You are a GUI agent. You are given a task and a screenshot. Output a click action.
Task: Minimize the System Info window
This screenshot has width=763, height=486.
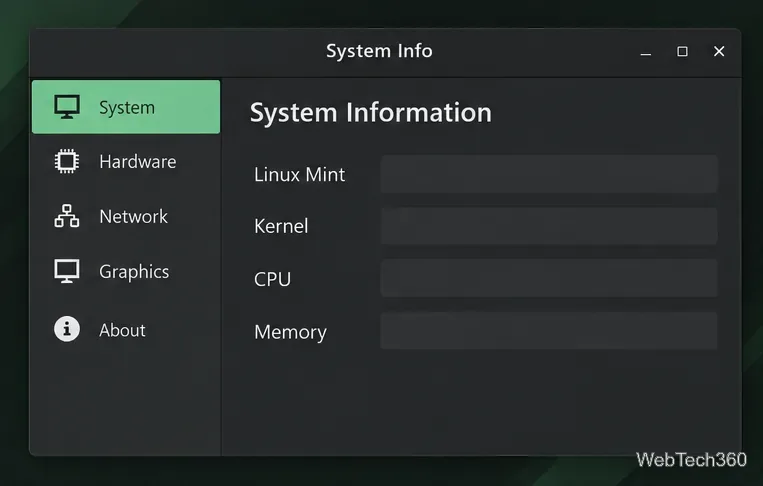pyautogui.click(x=646, y=52)
